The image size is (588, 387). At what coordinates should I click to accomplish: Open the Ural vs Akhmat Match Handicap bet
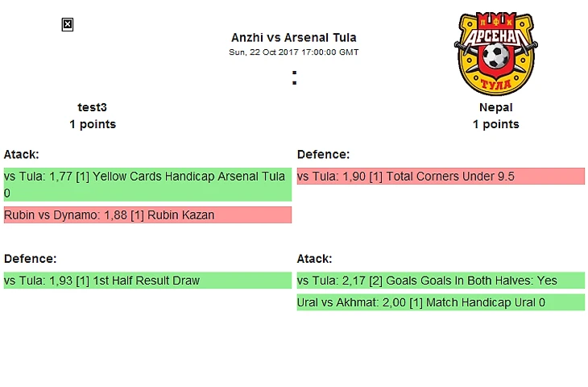(440, 302)
